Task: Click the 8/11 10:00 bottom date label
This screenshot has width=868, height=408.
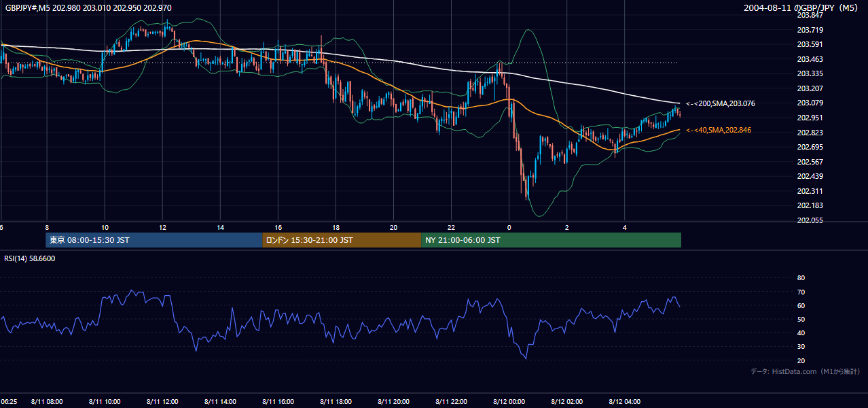Action: (x=105, y=402)
